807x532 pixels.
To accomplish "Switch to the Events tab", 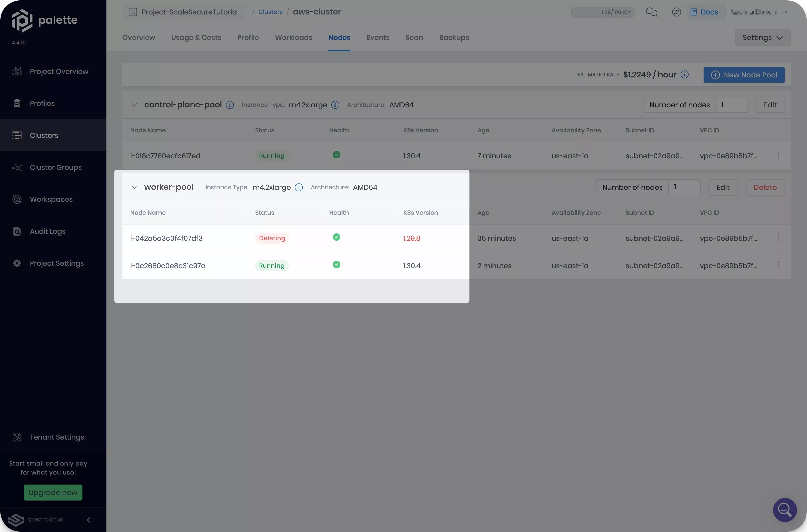I will pyautogui.click(x=378, y=38).
